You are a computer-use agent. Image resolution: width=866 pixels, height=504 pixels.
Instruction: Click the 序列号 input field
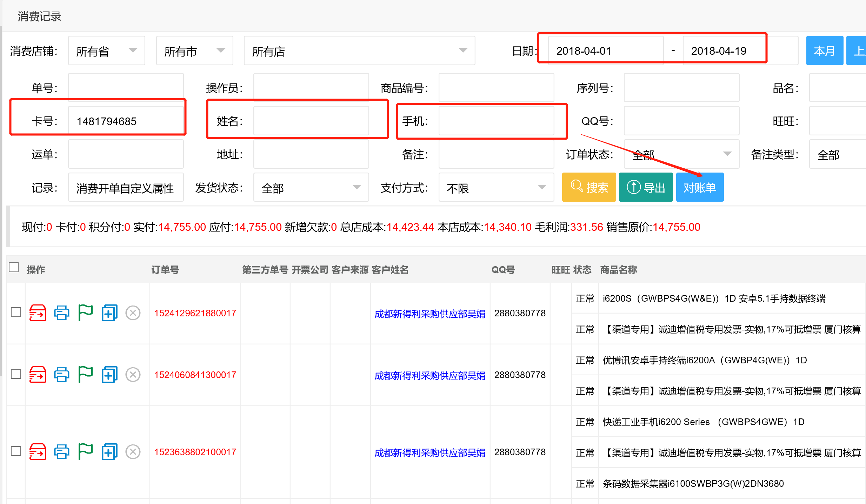681,88
